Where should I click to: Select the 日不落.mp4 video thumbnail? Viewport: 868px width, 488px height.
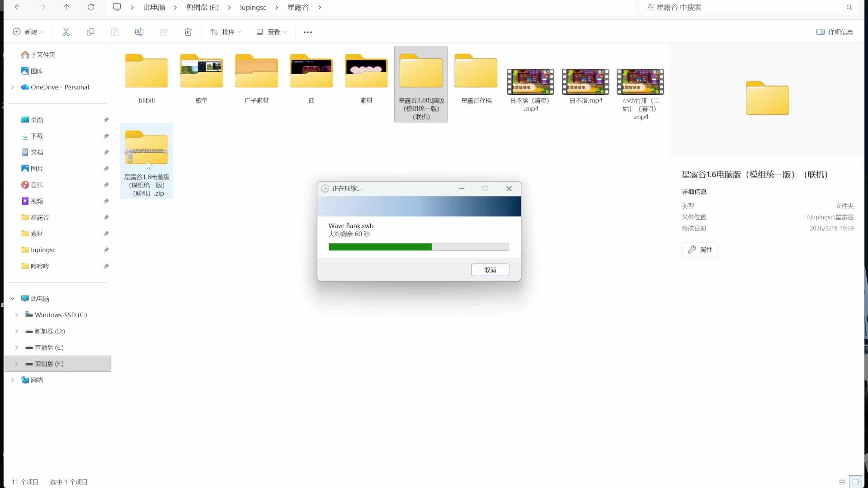[x=585, y=82]
